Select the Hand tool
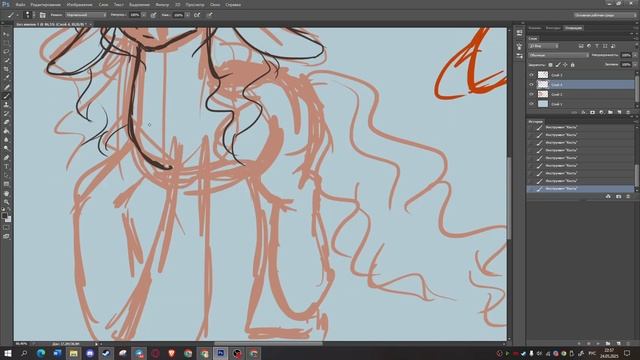Image resolution: width=640 pixels, height=360 pixels. pos(6,193)
